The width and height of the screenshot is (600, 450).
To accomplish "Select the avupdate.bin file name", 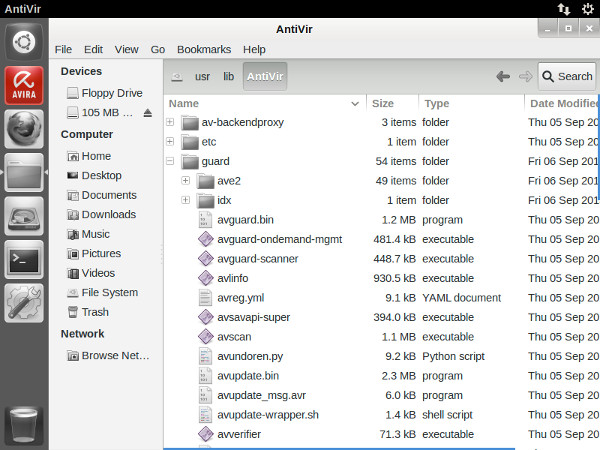I will point(248,376).
